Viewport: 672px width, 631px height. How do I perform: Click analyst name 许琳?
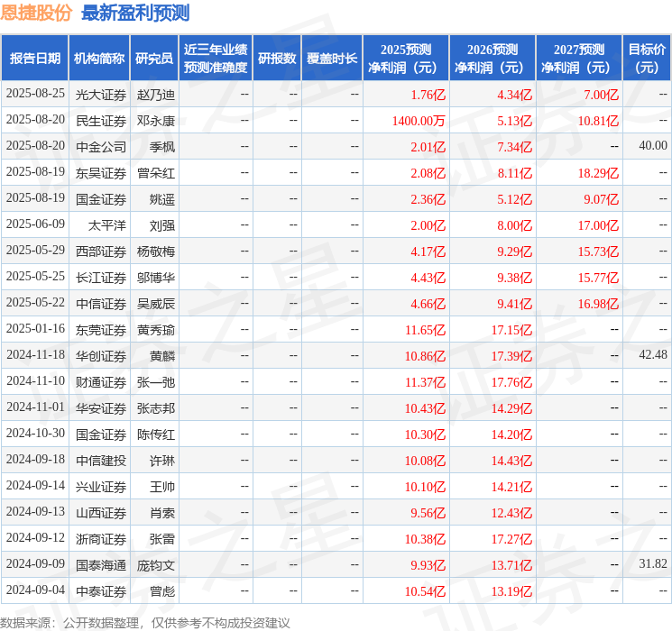162,461
